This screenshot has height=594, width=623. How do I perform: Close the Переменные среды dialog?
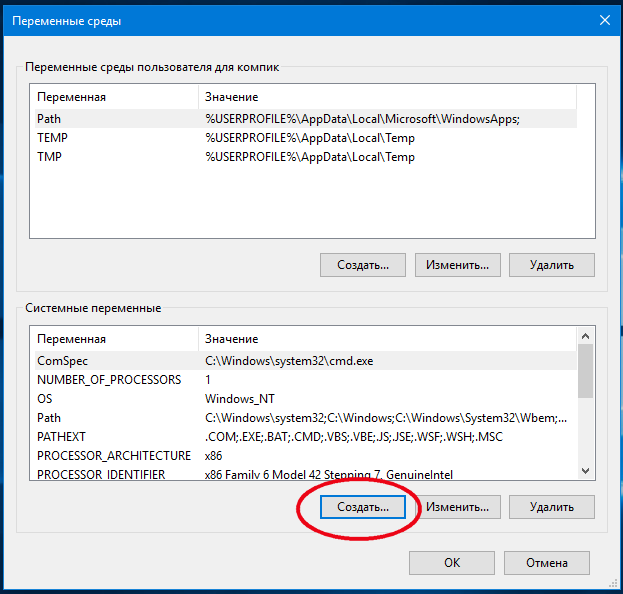coord(604,20)
